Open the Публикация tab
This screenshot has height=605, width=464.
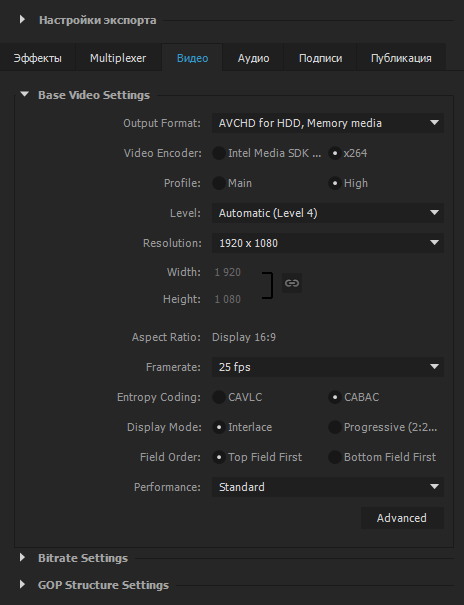point(401,58)
